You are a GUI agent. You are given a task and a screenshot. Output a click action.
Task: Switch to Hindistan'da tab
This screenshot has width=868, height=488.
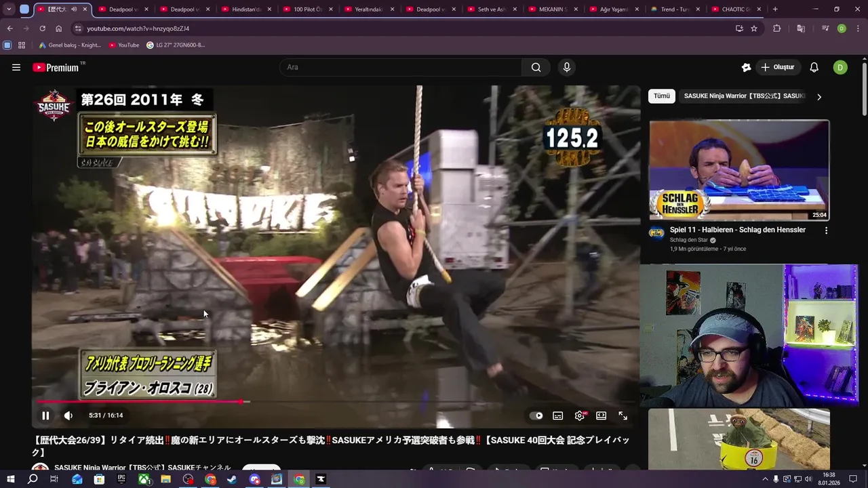[x=248, y=9]
